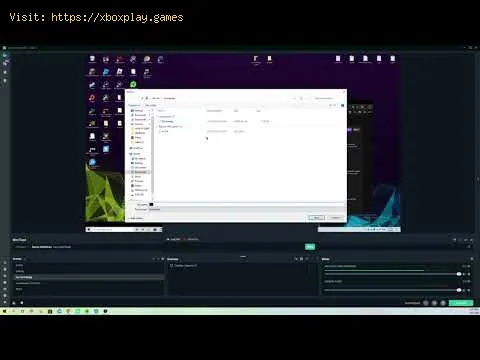Screen dimensions: 480x360
Task: Click Cancel in the file dialog
Action: pyautogui.click(x=335, y=218)
